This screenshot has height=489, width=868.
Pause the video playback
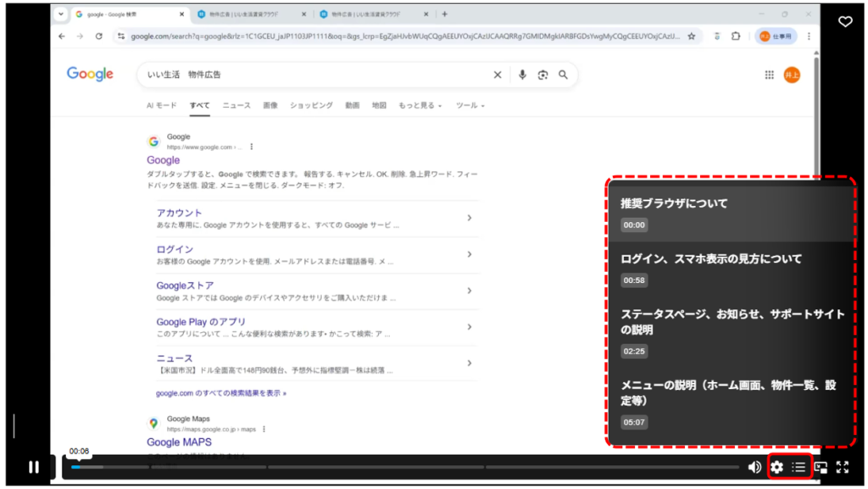point(34,468)
